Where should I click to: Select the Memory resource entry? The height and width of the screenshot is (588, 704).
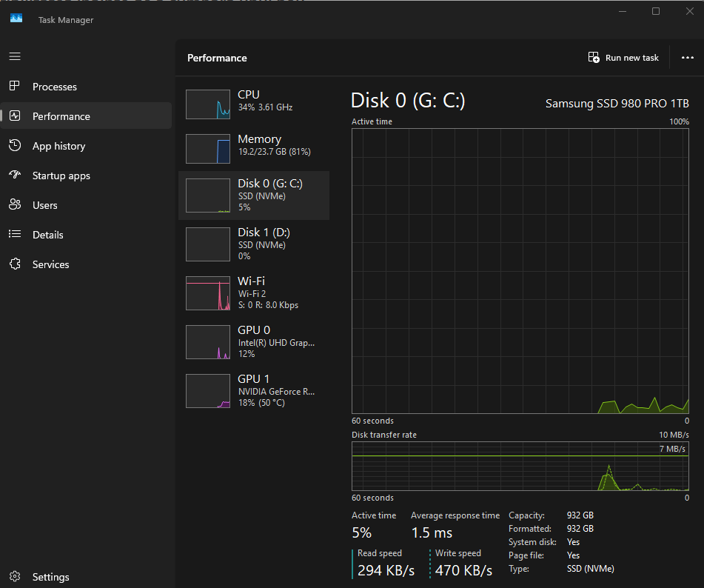254,146
